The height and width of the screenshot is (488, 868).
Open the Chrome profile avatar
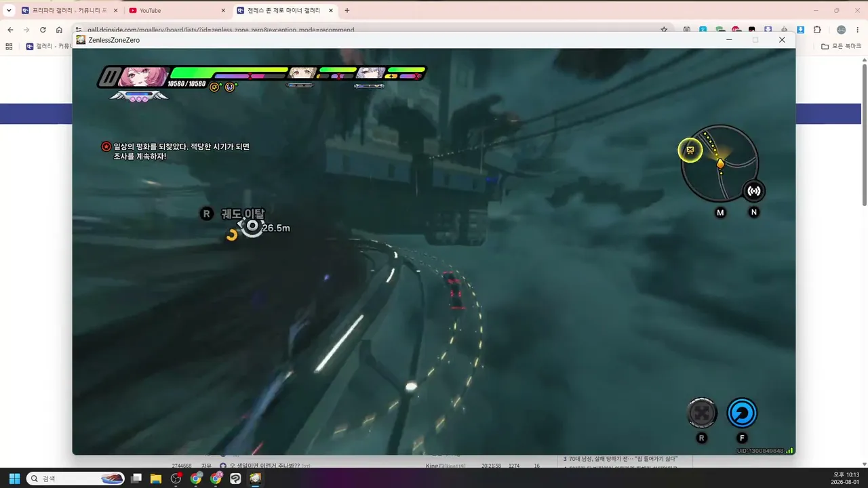pos(841,30)
